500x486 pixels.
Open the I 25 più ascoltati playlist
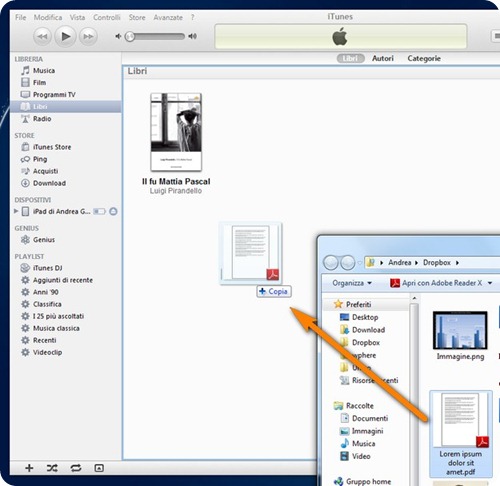(58, 316)
